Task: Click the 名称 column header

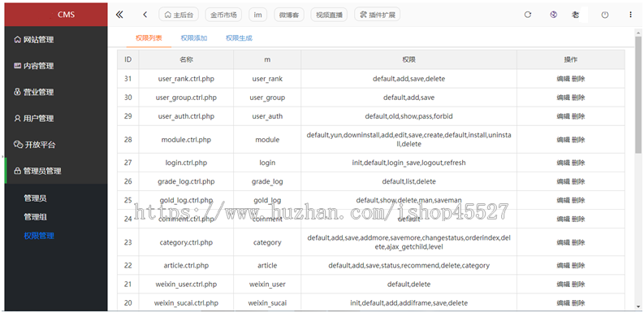Action: coord(186,59)
